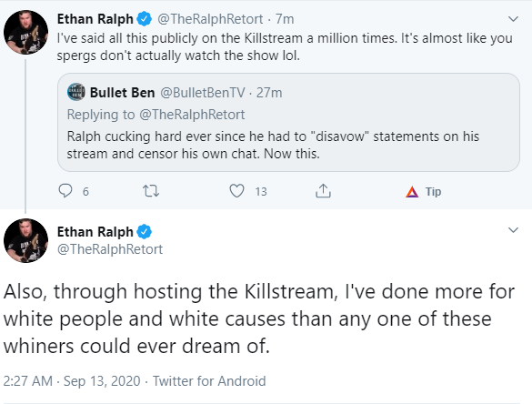Click verified badge on second Ethan Ralph tweet

tap(145, 232)
